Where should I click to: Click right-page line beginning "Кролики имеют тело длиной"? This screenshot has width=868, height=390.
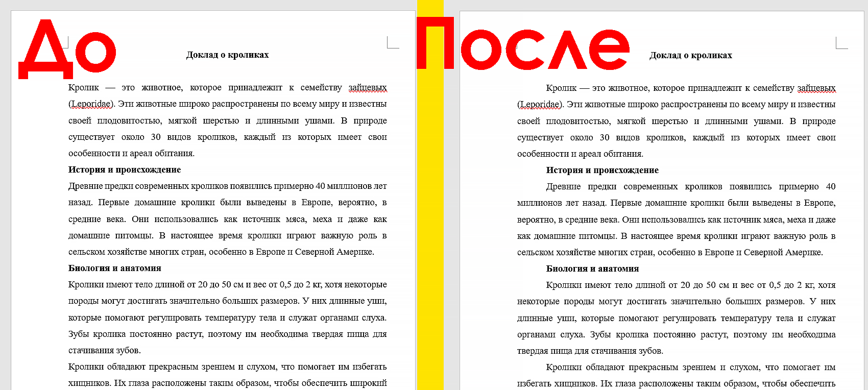point(691,285)
